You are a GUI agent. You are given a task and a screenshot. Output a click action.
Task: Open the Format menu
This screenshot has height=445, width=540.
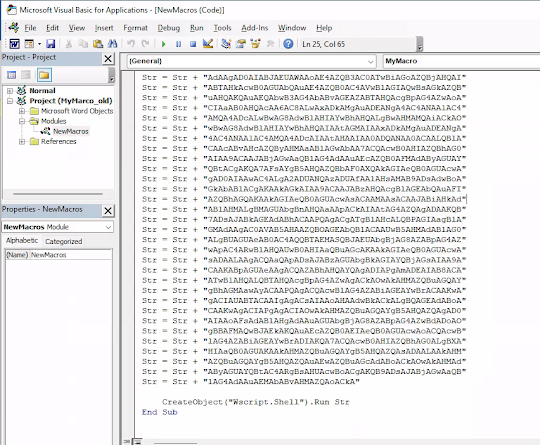tap(135, 28)
